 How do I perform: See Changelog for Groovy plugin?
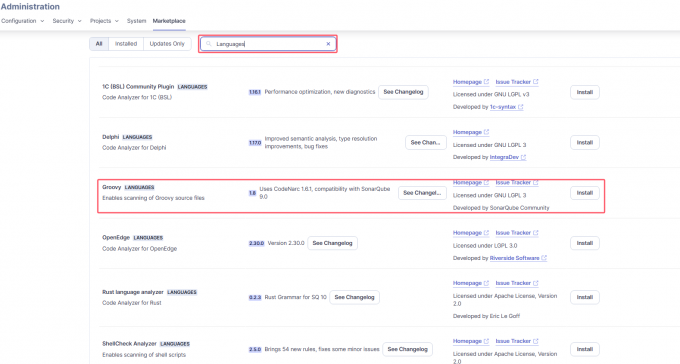pyautogui.click(x=422, y=193)
